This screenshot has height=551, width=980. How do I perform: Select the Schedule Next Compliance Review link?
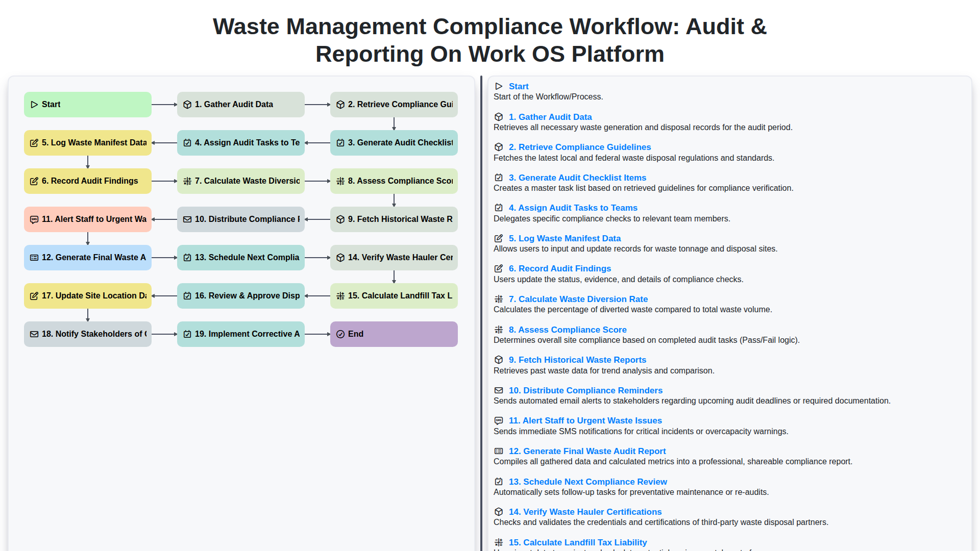pyautogui.click(x=587, y=482)
